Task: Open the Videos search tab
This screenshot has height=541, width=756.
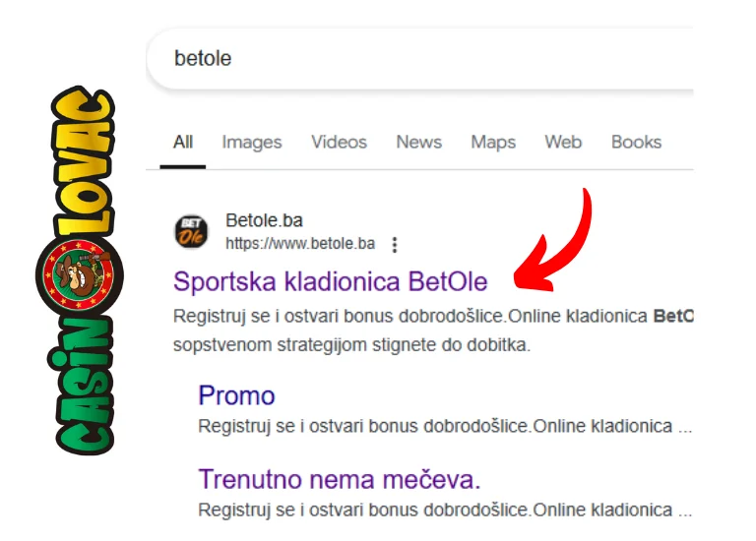Action: (x=339, y=142)
